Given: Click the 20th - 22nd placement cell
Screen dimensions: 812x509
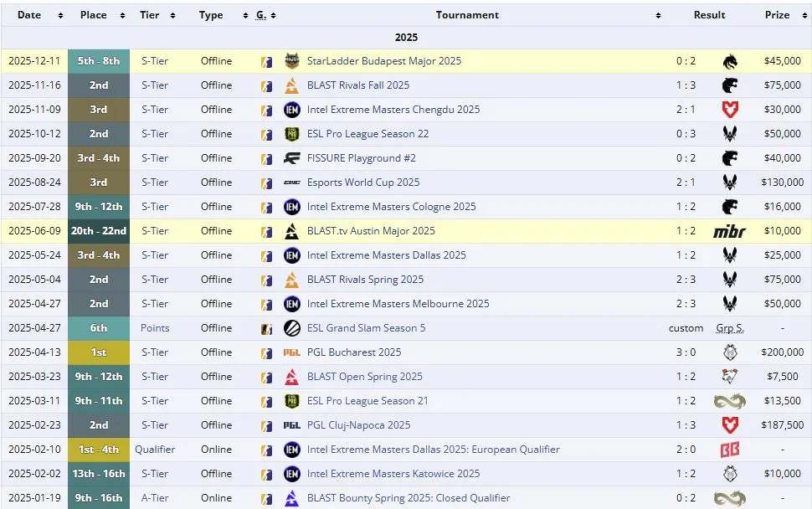Looking at the screenshot, I should (99, 231).
